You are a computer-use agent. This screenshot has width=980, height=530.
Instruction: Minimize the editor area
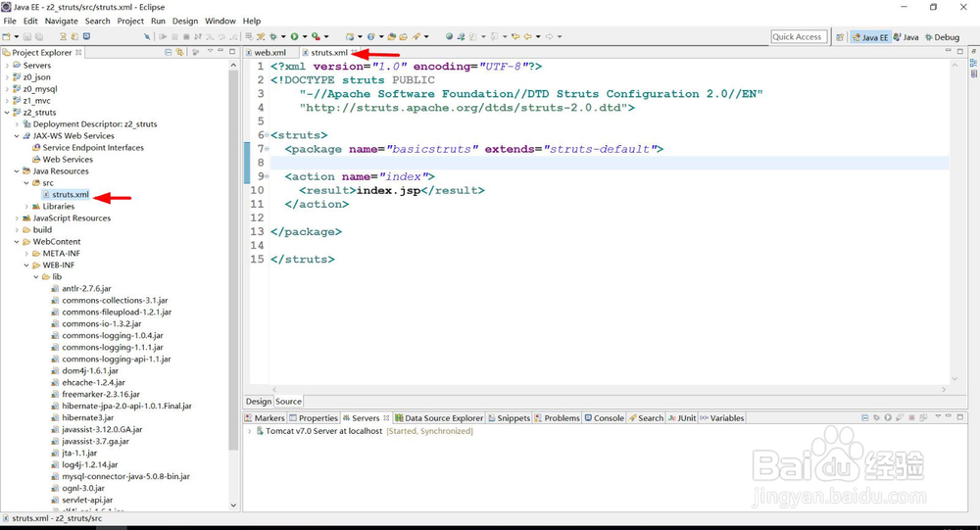pos(948,50)
